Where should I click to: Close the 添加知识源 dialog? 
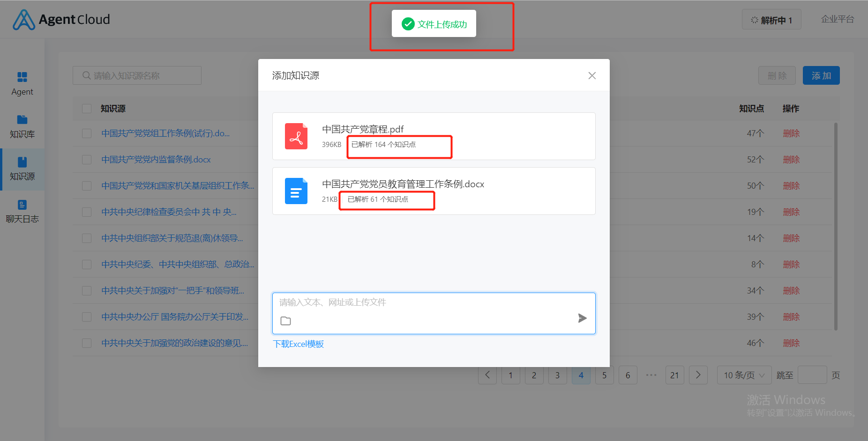pos(592,75)
